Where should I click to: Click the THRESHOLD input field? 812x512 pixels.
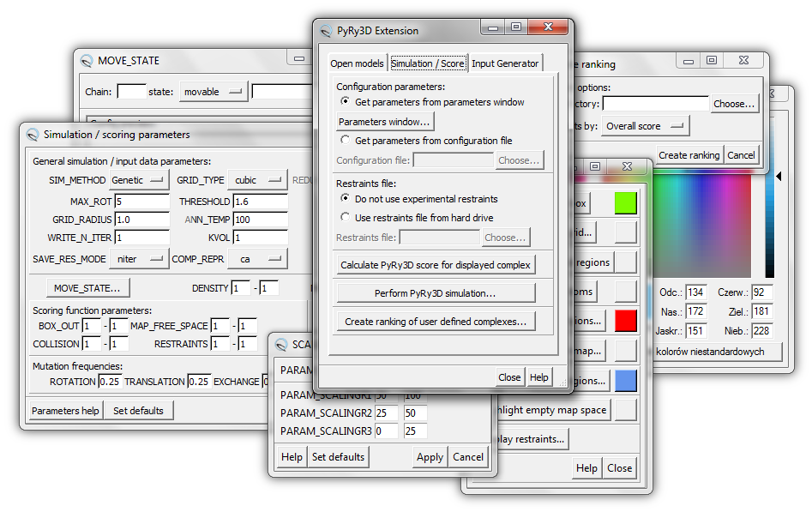(x=261, y=202)
